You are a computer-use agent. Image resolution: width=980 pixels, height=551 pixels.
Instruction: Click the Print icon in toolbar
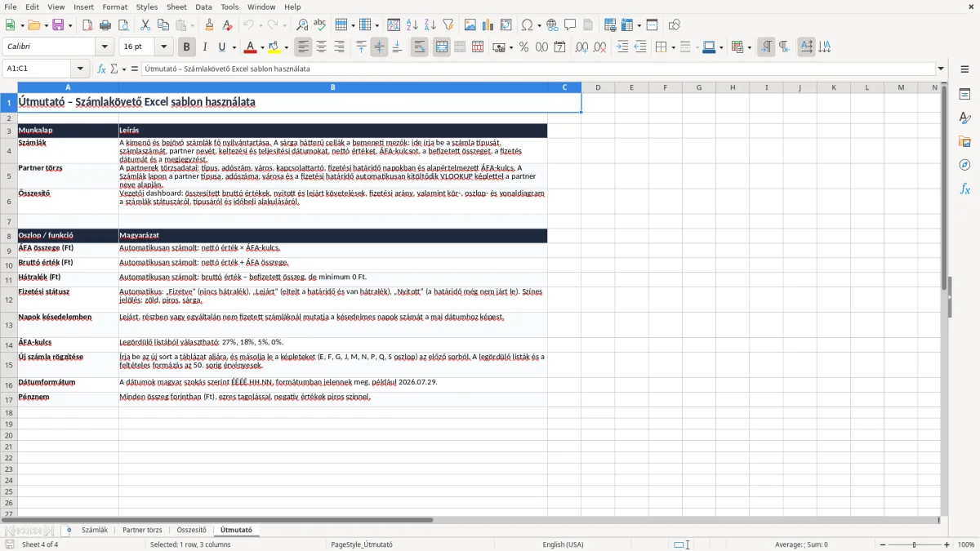105,25
